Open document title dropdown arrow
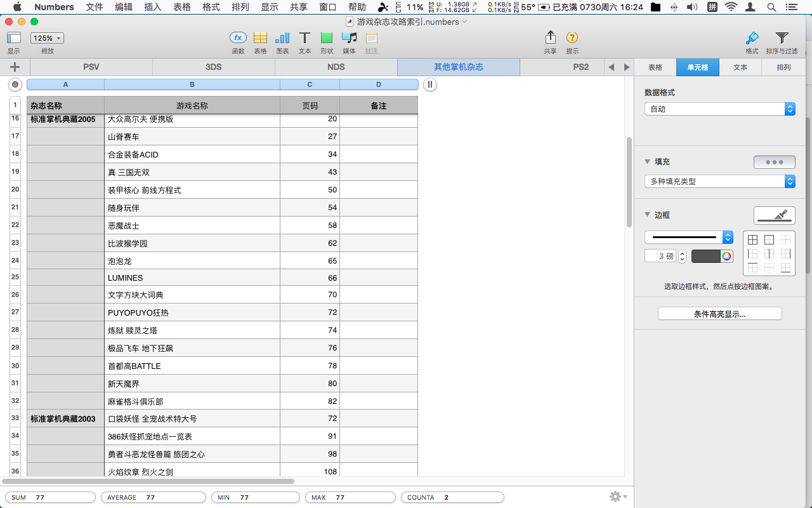 point(464,22)
